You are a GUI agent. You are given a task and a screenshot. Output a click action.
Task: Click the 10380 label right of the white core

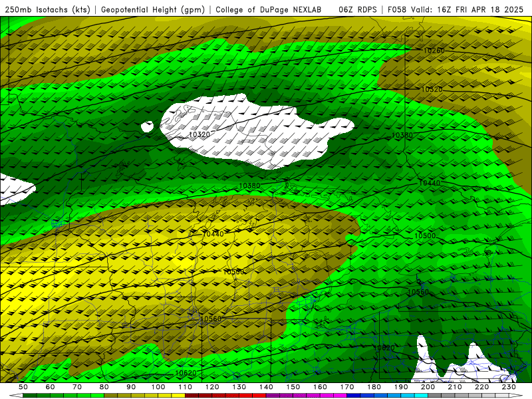point(402,135)
